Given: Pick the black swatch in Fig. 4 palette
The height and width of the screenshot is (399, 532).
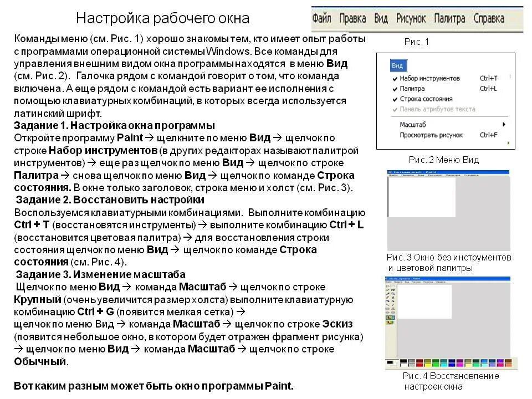Looking at the screenshot, I should click(x=403, y=361).
